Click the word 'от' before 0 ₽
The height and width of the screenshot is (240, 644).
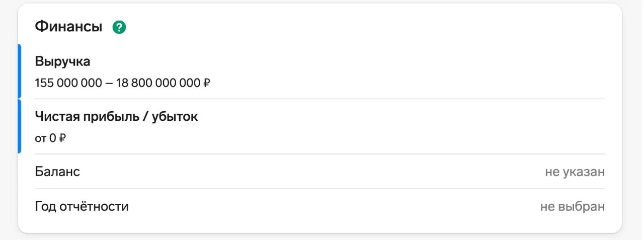coord(40,138)
